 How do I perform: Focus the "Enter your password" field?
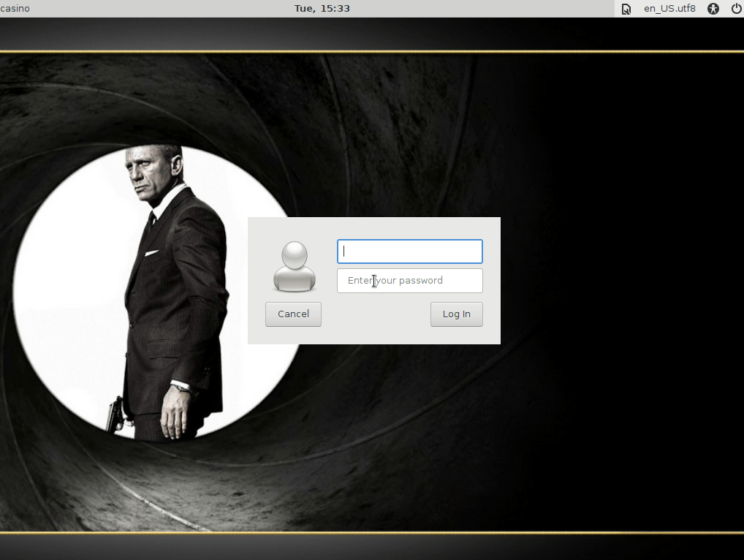click(x=409, y=281)
